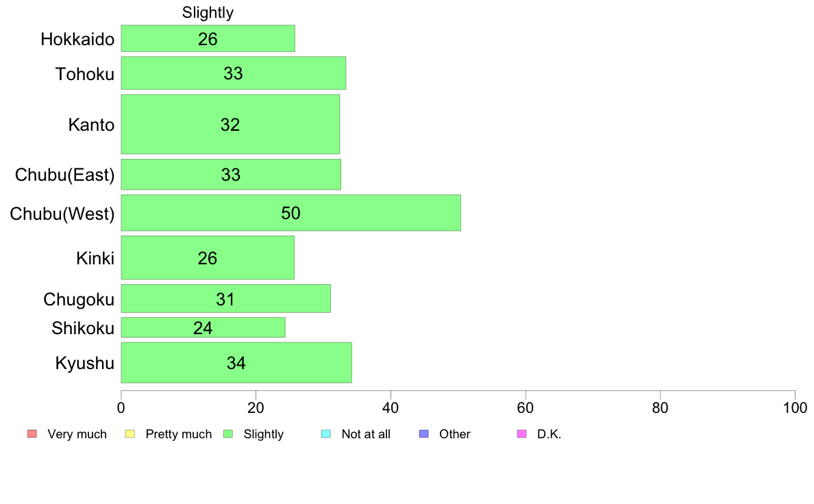Click the magenta D.K. legend swatch
The image size is (814, 504).
521,434
